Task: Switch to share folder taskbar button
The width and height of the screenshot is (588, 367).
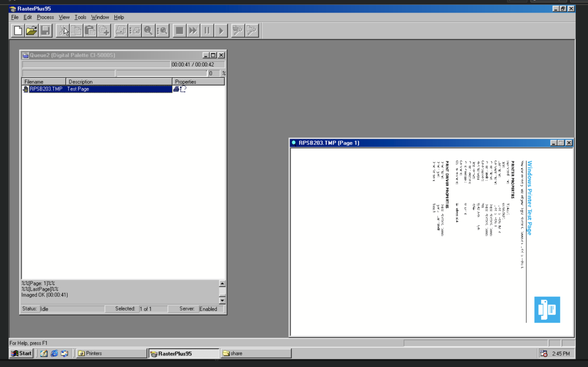Action: (x=256, y=353)
